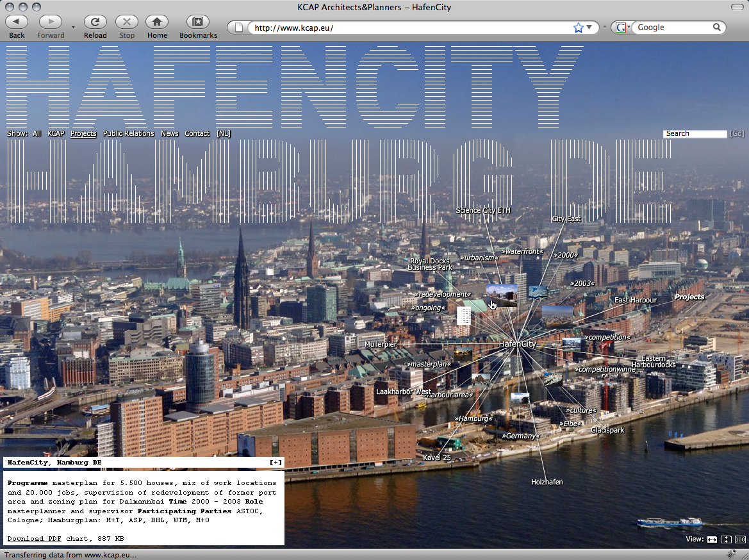This screenshot has width=749, height=560.
Task: Select the Projects filter in Show menu
Action: [x=83, y=133]
